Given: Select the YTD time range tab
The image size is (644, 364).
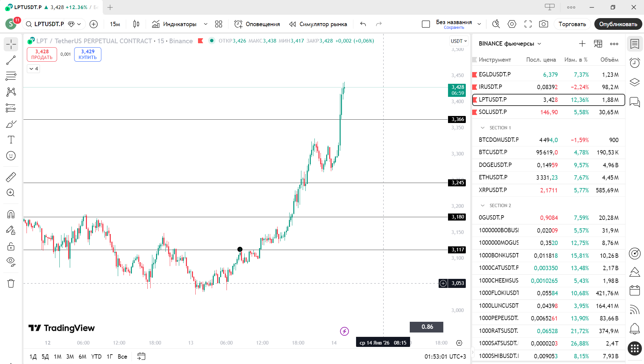Looking at the screenshot, I should click(96, 357).
